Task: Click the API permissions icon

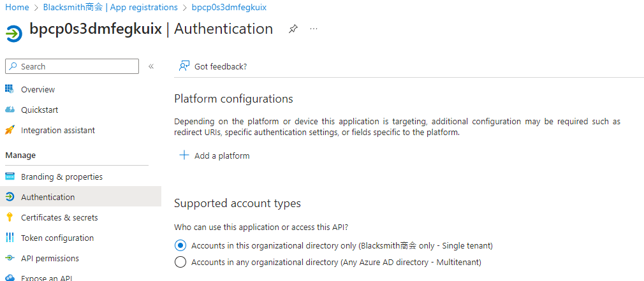Action: (x=10, y=258)
